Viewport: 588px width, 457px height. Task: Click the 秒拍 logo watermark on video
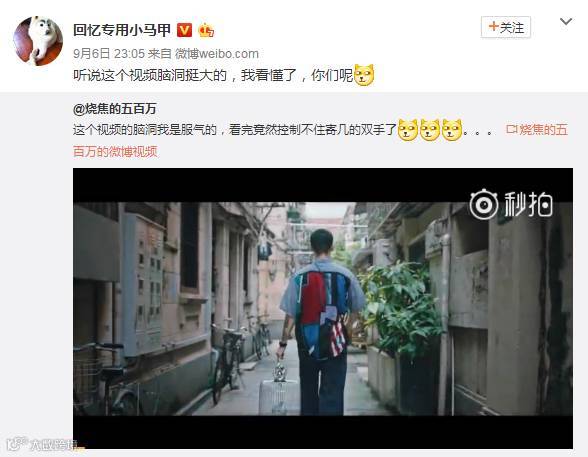(x=511, y=204)
